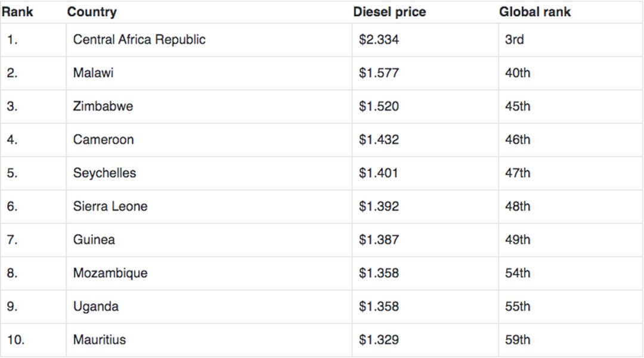Click the $1.329 diesel price value
Viewport: 644px width, 358px height.
[x=379, y=340]
